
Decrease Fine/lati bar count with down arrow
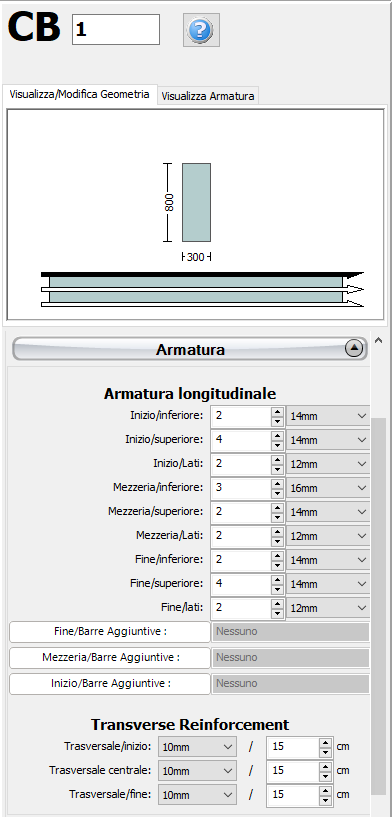[278, 613]
